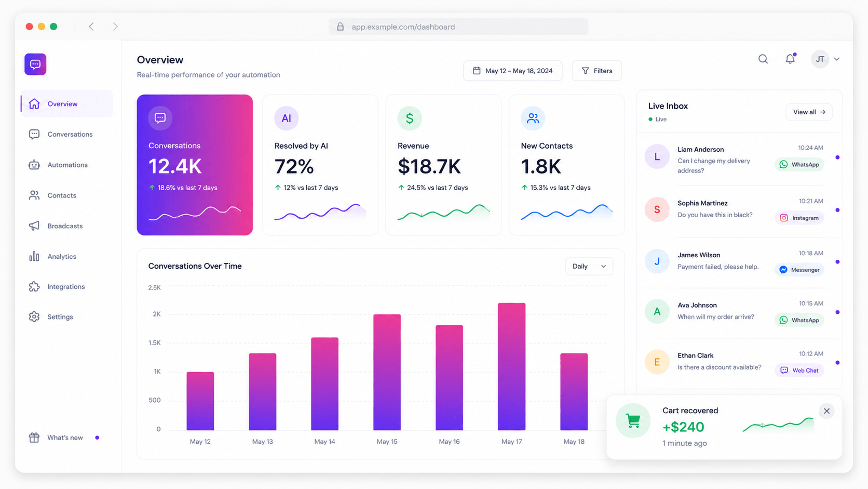Close the Cart recovered notification

[826, 411]
